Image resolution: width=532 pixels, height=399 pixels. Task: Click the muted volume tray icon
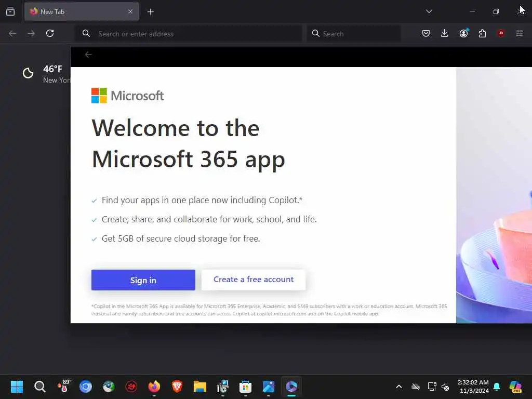pyautogui.click(x=445, y=387)
